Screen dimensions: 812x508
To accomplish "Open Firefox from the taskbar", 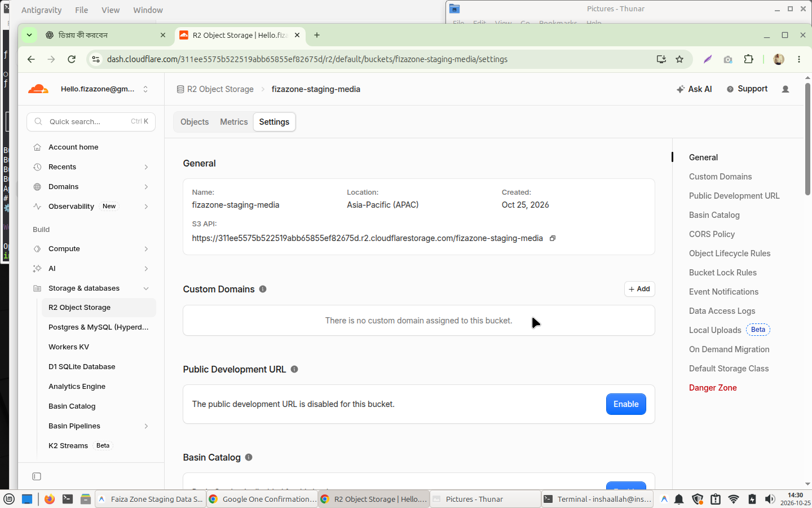I will pos(50,499).
